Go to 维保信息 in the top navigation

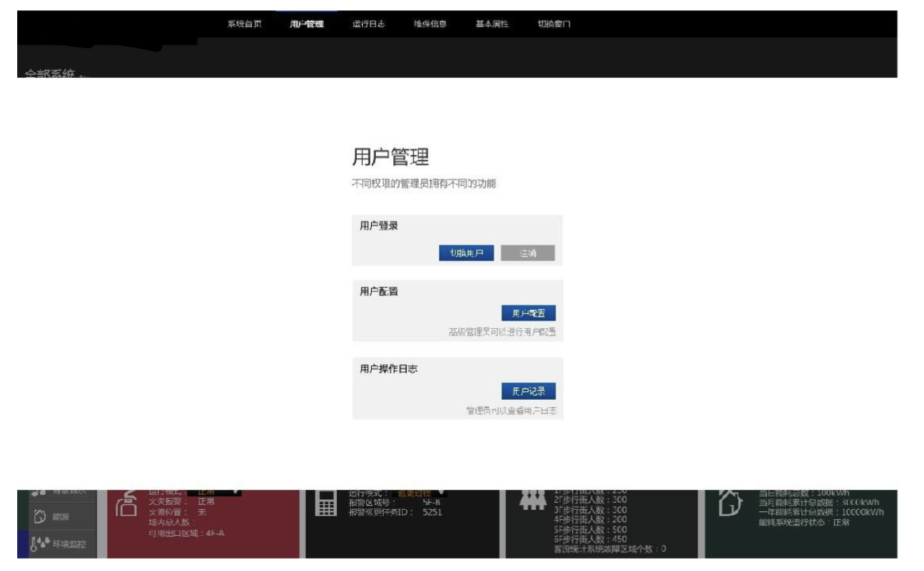coord(430,24)
